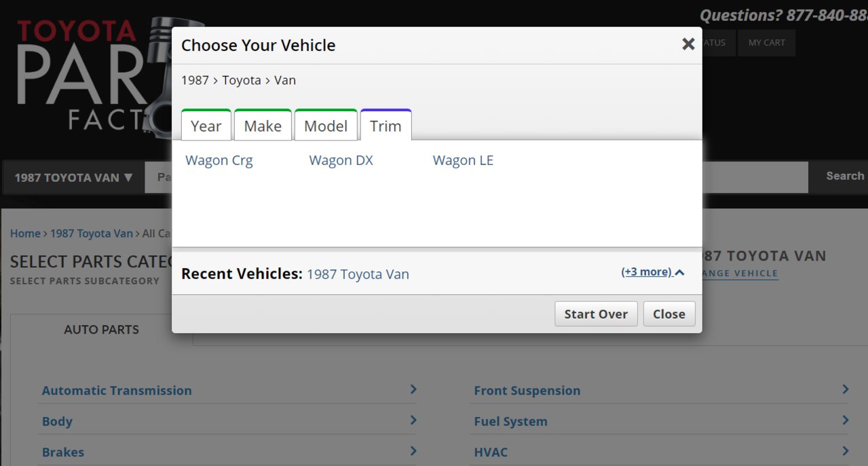Expand the +3 more recent vehicles
Screen dimensions: 868x466
click(653, 272)
